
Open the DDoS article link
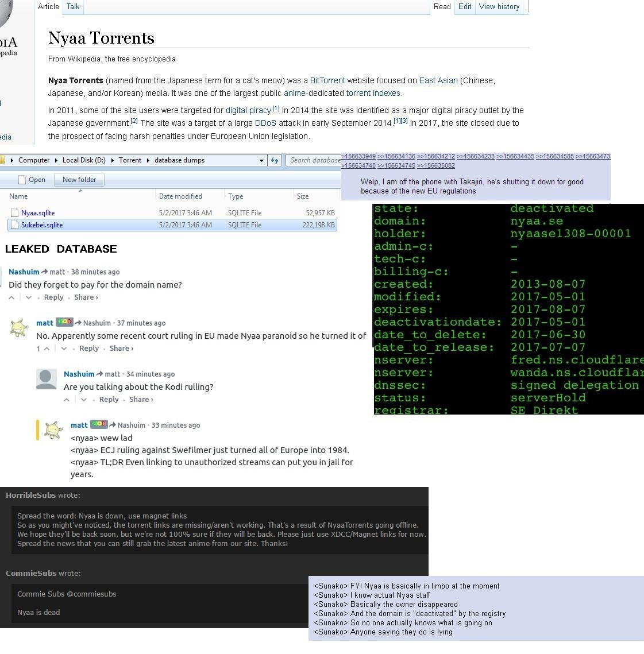click(265, 123)
